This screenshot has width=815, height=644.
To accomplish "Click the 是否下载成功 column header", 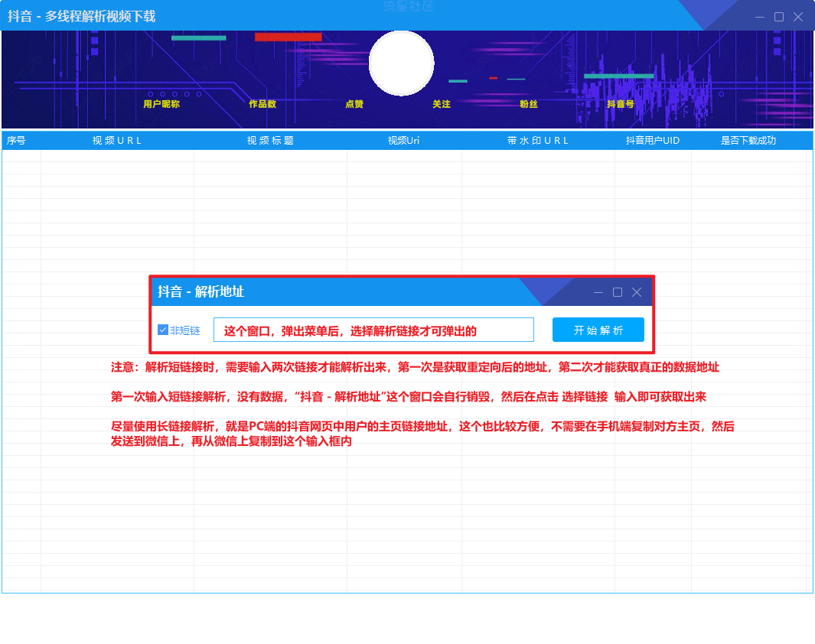I will click(x=748, y=140).
